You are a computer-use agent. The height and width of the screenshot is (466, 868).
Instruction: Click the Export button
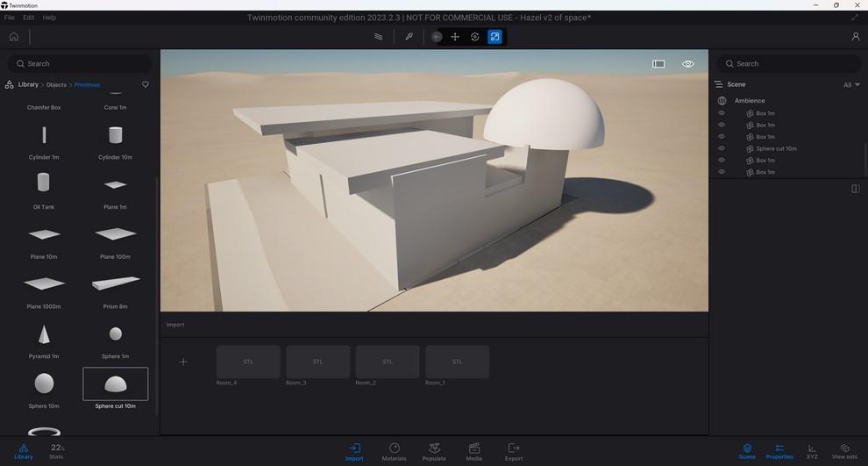[514, 451]
